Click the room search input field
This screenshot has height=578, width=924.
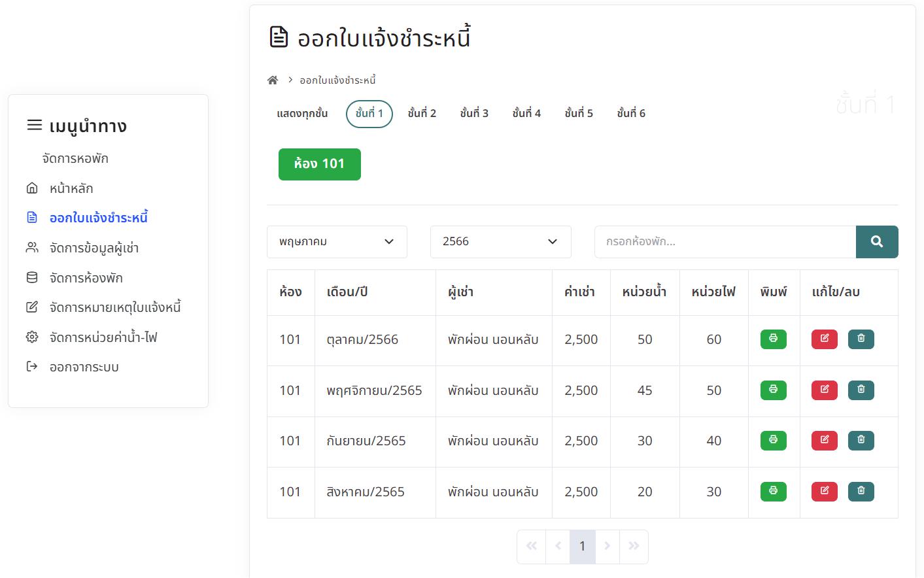point(725,242)
